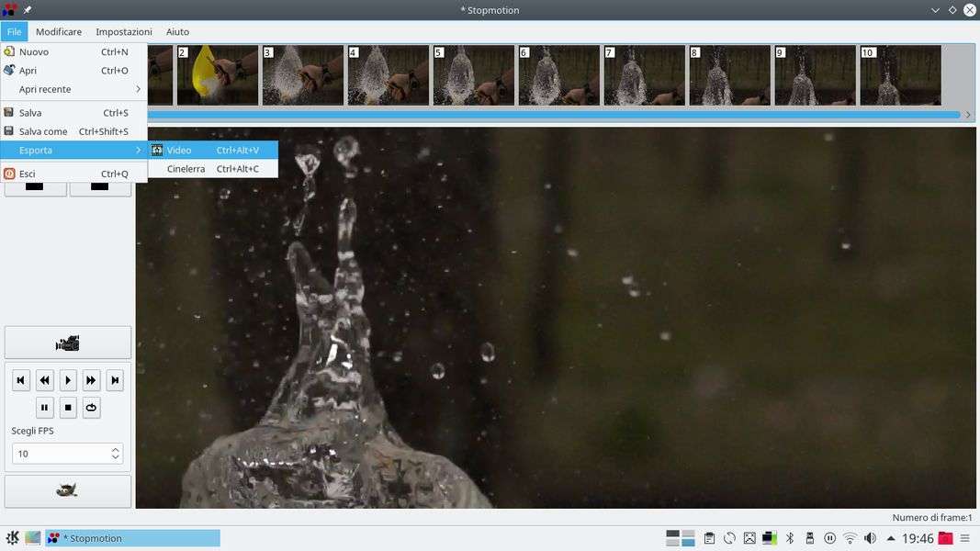980x551 pixels.
Task: Choose Apri from the File menu
Action: pyautogui.click(x=73, y=71)
